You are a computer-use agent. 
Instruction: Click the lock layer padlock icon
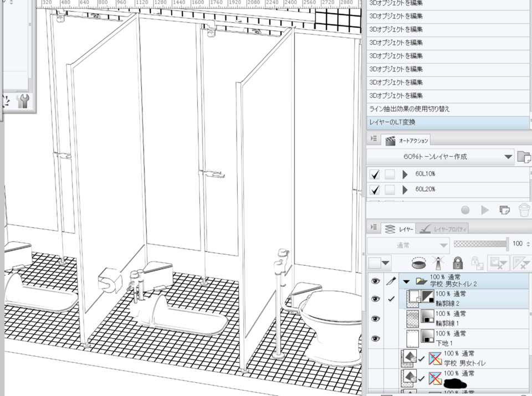pyautogui.click(x=458, y=262)
